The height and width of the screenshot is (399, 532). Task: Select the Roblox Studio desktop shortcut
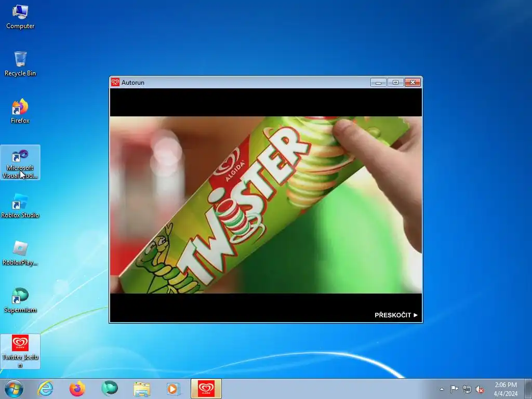pyautogui.click(x=20, y=206)
